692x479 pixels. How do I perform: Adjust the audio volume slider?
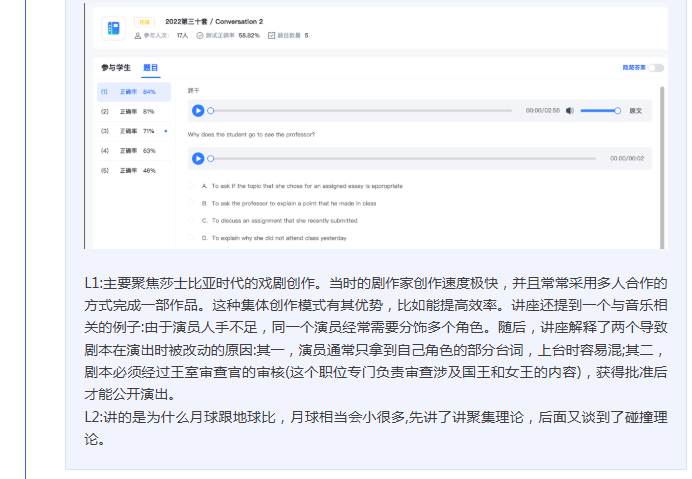pyautogui.click(x=600, y=111)
